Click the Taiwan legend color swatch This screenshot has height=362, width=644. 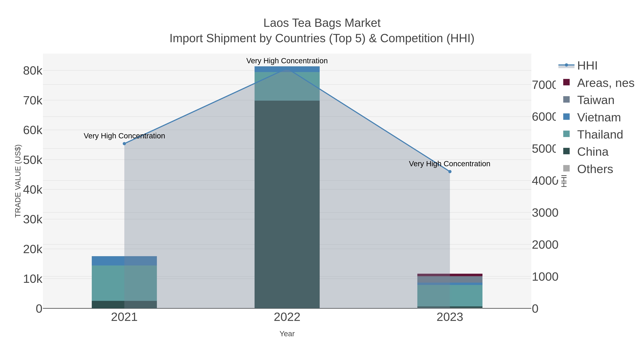566,99
